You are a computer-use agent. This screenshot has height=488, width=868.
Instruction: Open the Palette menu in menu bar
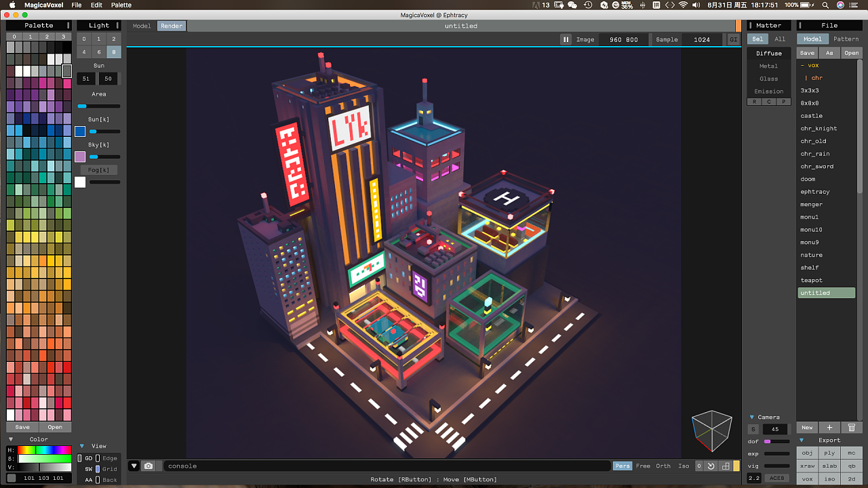pyautogui.click(x=121, y=5)
